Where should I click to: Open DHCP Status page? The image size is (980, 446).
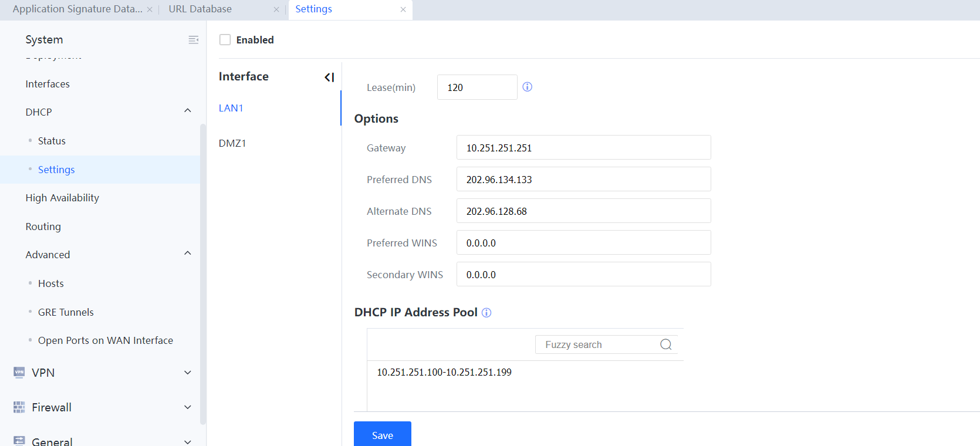52,141
